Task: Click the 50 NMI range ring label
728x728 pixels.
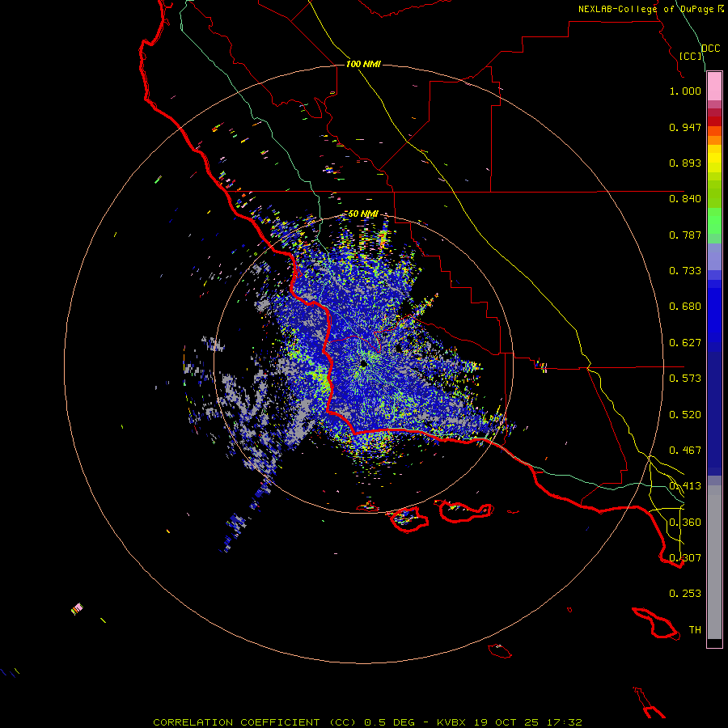Action: (x=363, y=214)
